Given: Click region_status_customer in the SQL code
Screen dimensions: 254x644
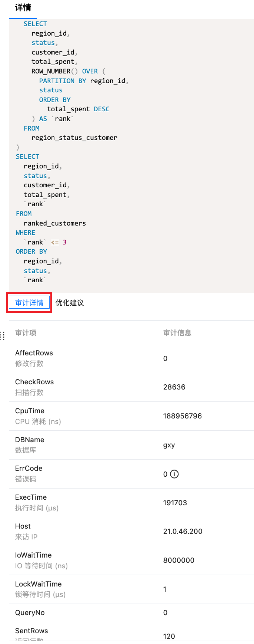Looking at the screenshot, I should (x=74, y=138).
